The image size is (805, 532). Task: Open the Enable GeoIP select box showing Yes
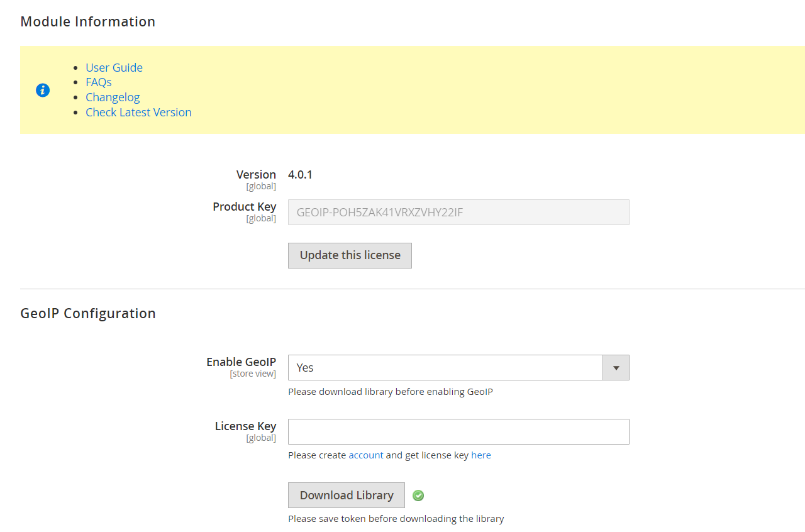445,368
